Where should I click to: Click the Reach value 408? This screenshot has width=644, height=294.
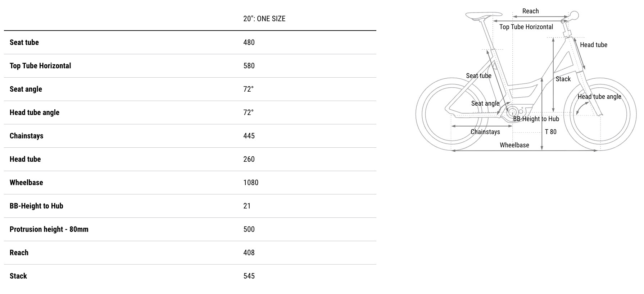click(249, 253)
